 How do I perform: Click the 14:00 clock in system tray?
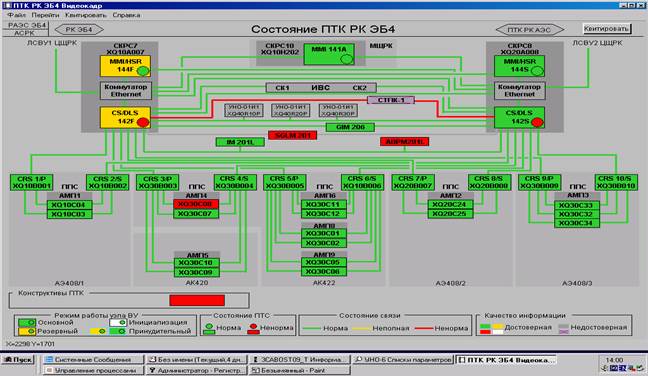point(614,360)
